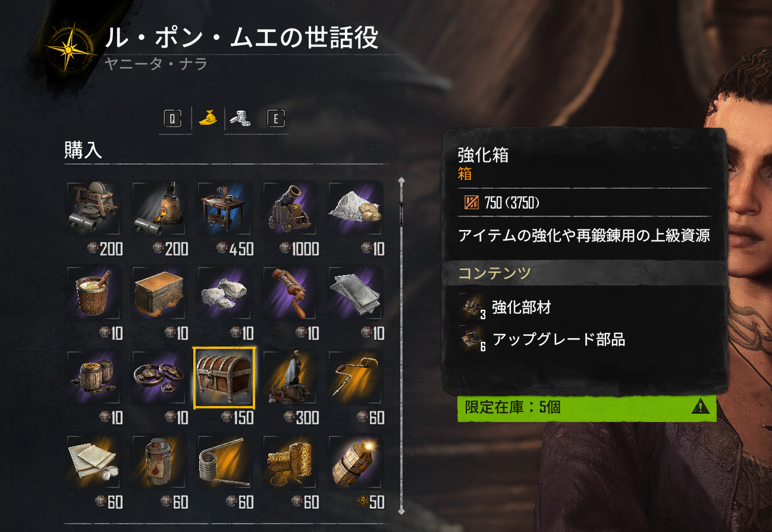Select the metal plates item
This screenshot has width=772, height=532.
355,294
